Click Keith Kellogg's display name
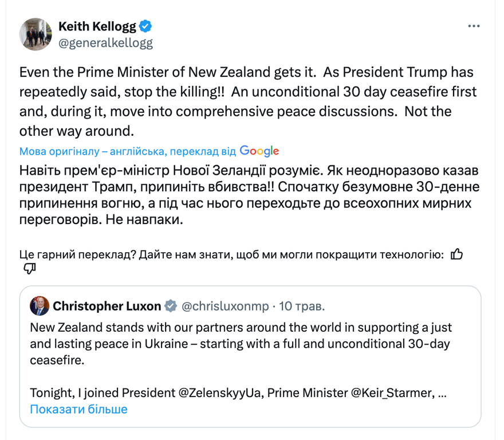 coord(96,25)
